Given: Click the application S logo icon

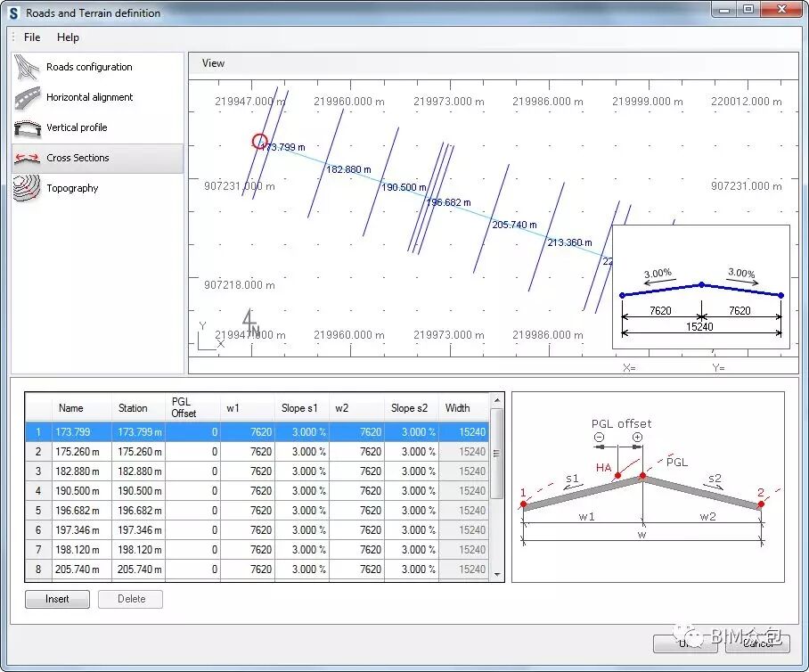Looking at the screenshot, I should [13, 13].
